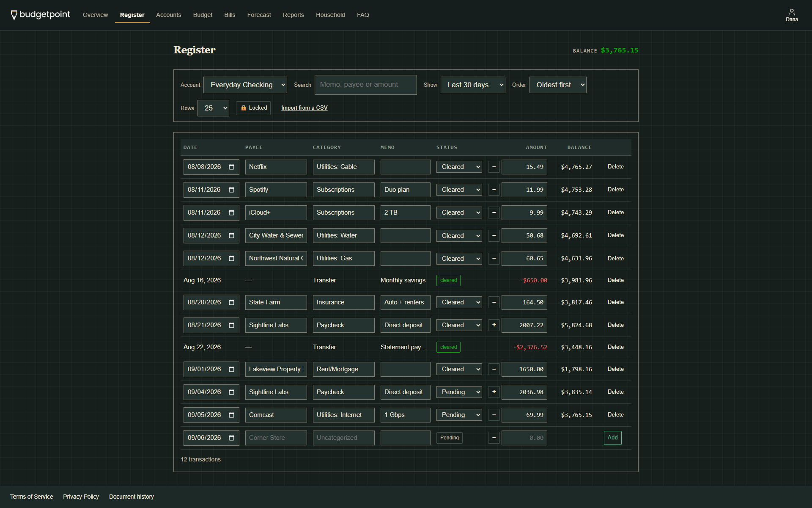Open Order dropdown Oldest first
This screenshot has width=812, height=508.
(558, 85)
